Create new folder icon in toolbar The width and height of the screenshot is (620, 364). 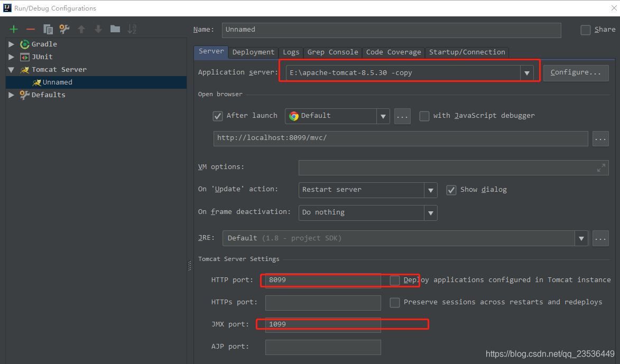[115, 29]
